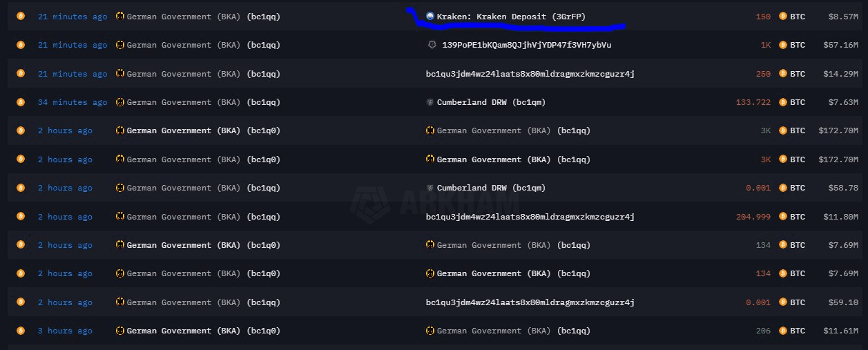Click the BTC token icon in the $58.78 row
This screenshot has width=868, height=350.
coord(782,188)
